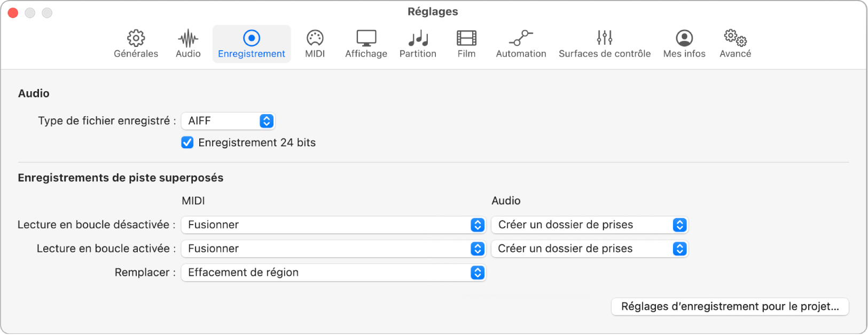Open the Film settings pane
The height and width of the screenshot is (335, 868).
(x=466, y=44)
